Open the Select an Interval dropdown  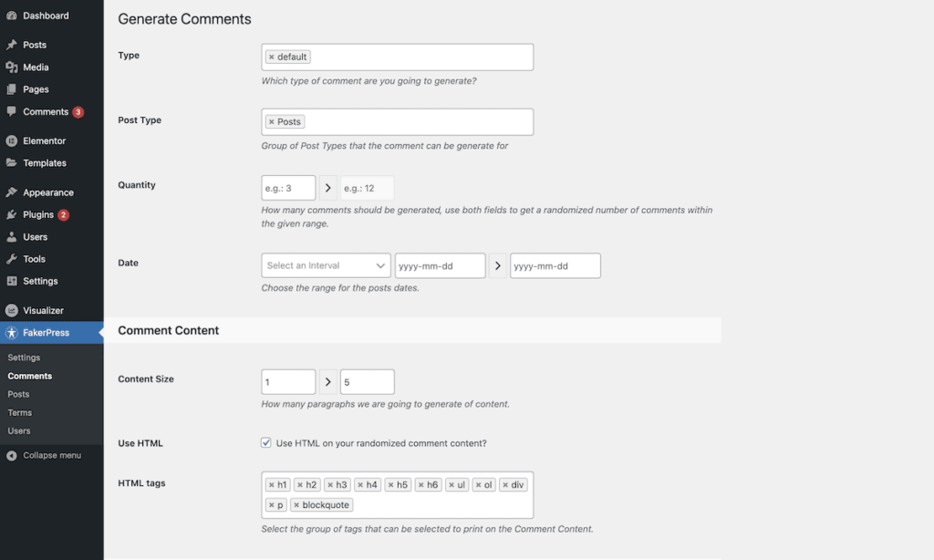[x=326, y=265]
